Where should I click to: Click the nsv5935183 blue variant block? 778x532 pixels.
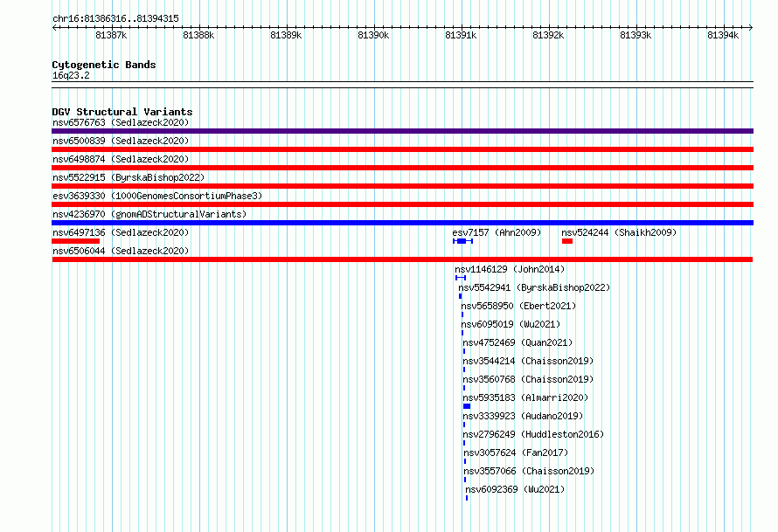(x=467, y=406)
